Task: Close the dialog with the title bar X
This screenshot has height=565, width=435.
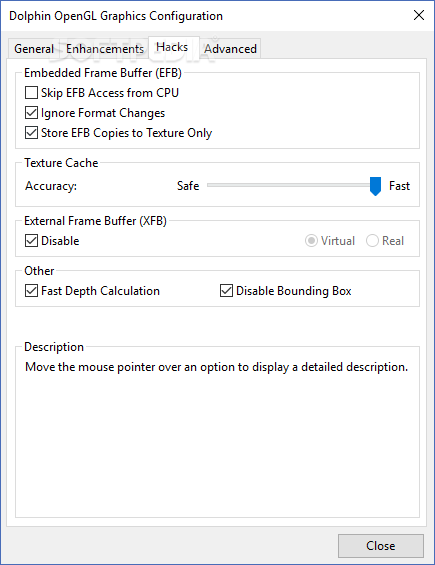Action: click(x=419, y=15)
